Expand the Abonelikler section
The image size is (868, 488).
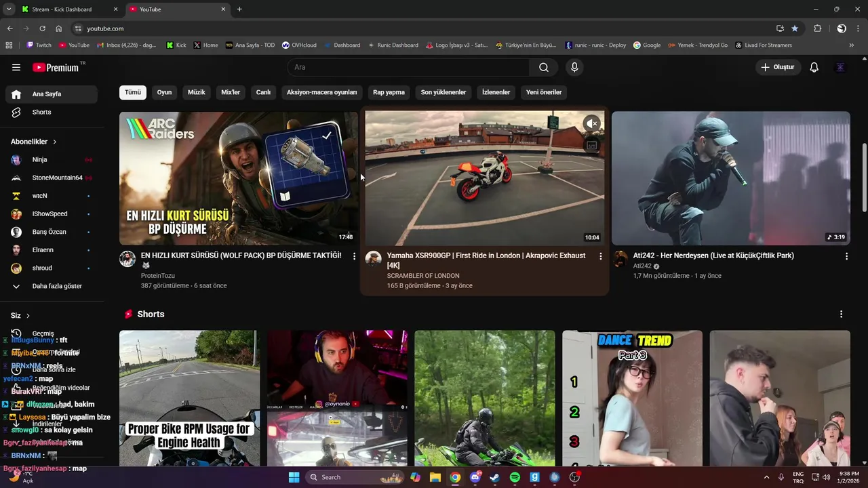click(34, 142)
